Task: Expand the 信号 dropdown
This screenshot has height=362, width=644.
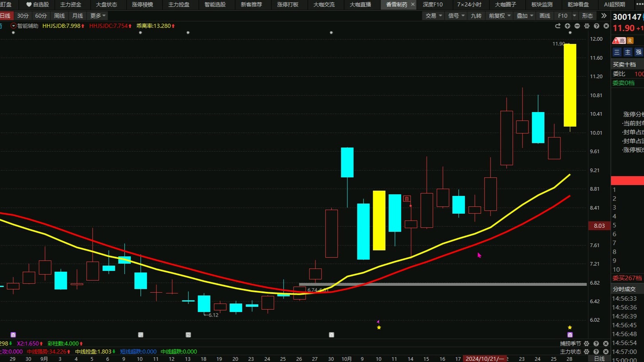Action: coord(456,16)
